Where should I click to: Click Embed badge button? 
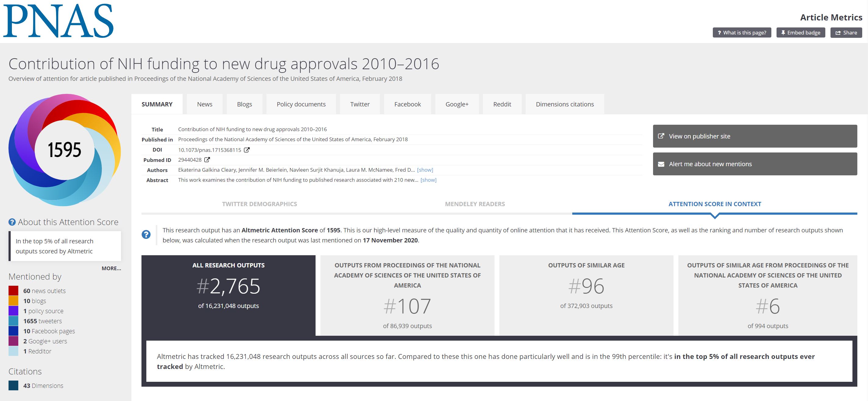(801, 33)
